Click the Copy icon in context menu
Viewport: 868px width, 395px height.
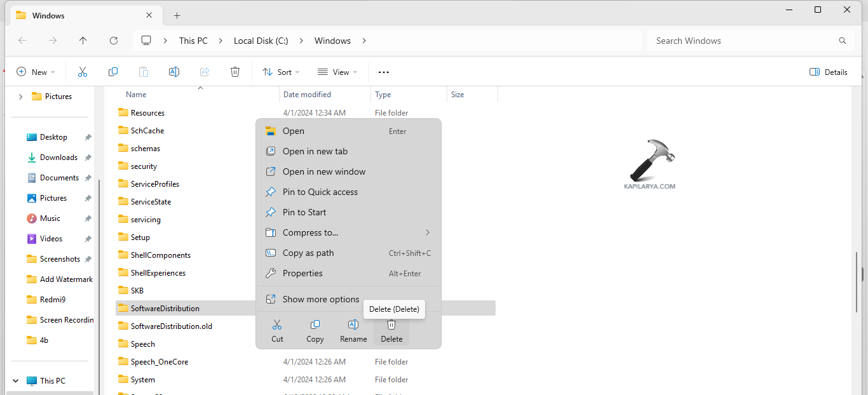[x=315, y=325]
